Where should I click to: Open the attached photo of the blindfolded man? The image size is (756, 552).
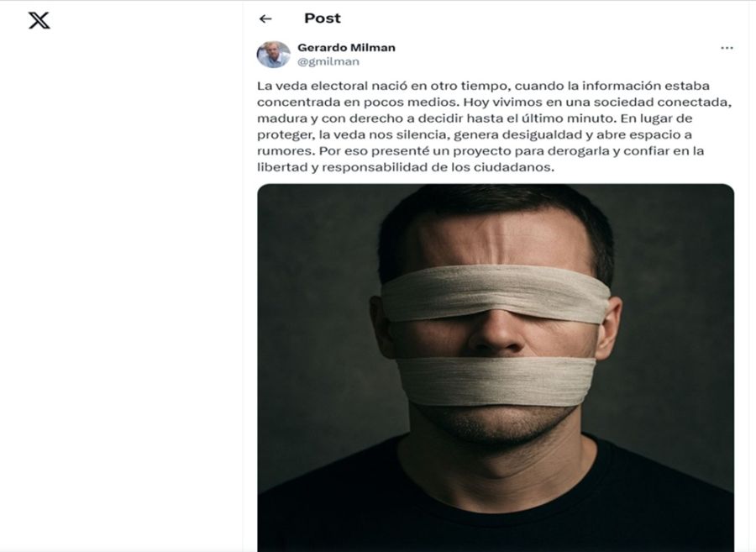coord(496,368)
